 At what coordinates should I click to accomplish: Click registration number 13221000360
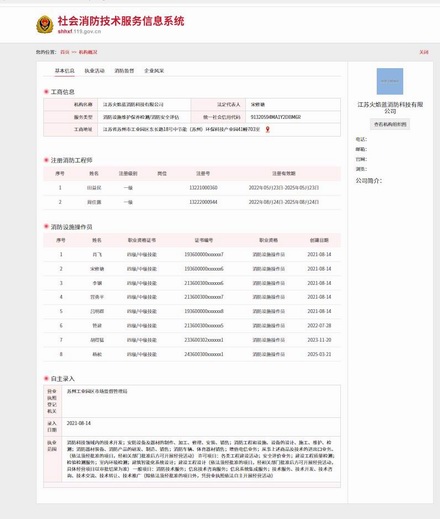coord(203,188)
